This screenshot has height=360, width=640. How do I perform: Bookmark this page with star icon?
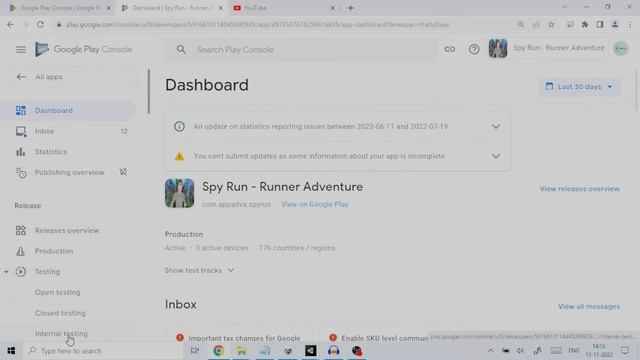(551, 24)
